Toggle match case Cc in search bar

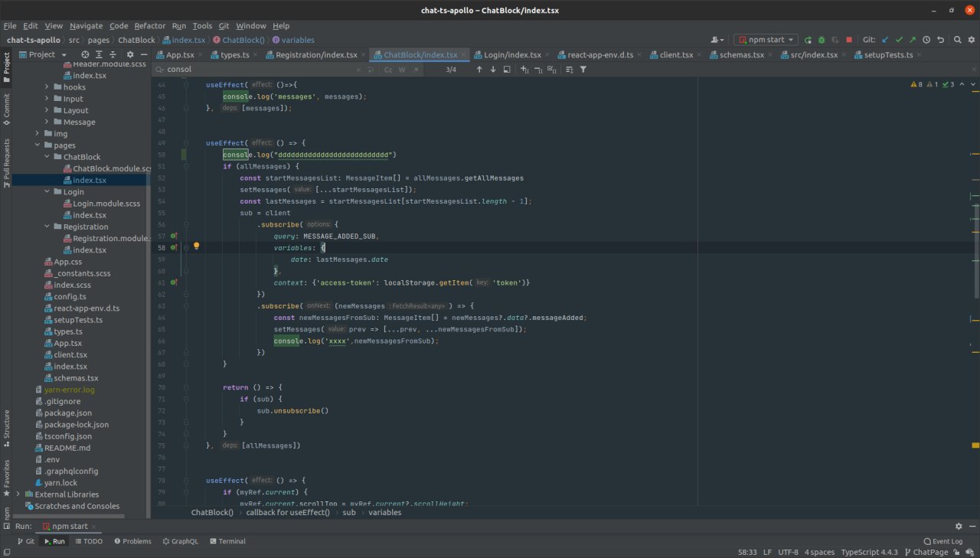388,70
